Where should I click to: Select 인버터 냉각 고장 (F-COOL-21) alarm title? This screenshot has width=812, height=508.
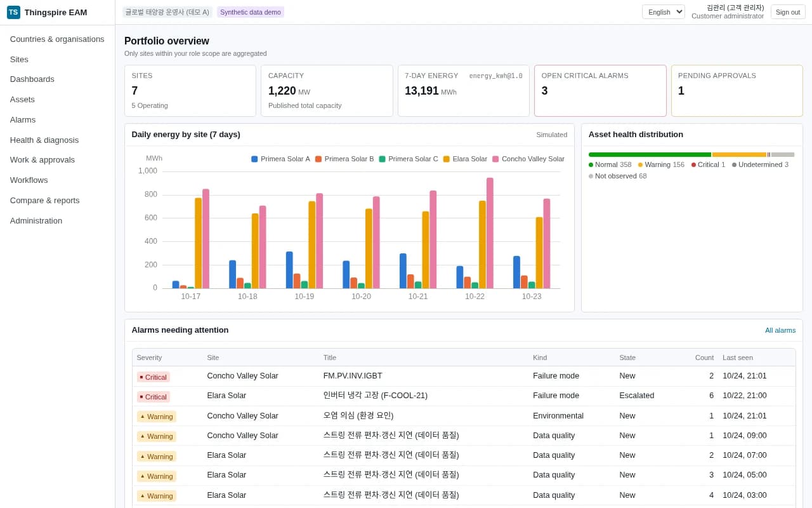376,396
